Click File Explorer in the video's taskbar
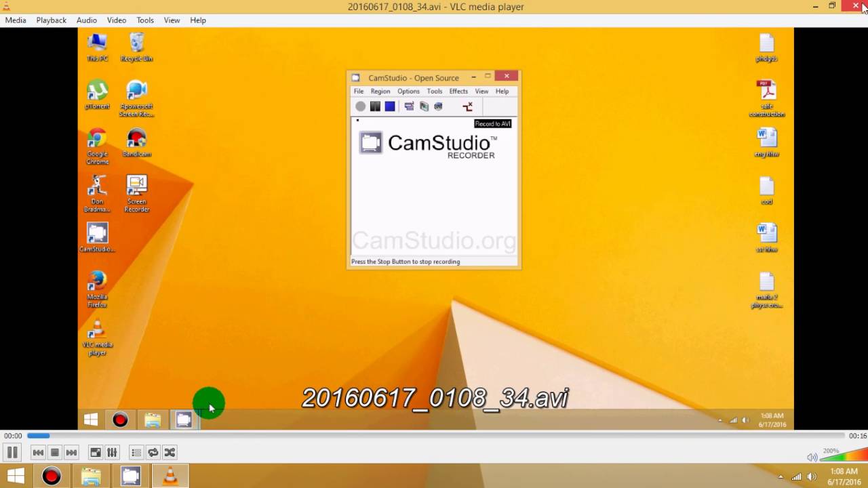Viewport: 868px width, 488px height. click(x=153, y=420)
